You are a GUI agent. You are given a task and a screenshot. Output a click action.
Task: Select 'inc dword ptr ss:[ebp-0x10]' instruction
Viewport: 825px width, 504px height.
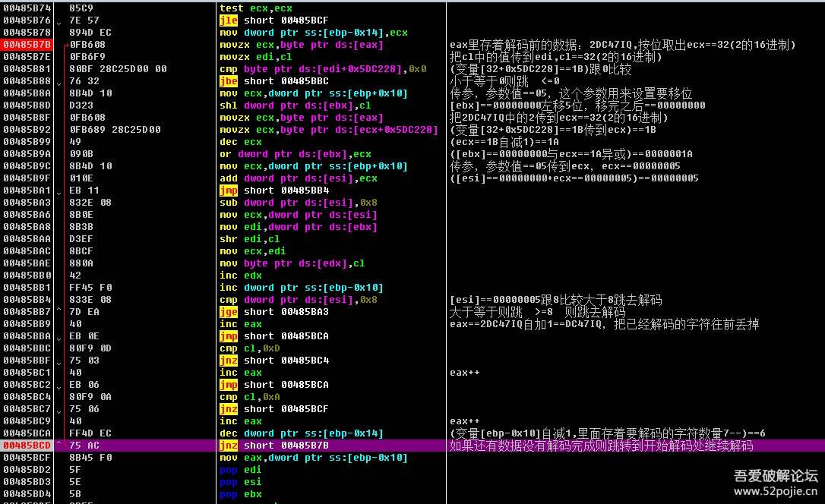tap(302, 288)
